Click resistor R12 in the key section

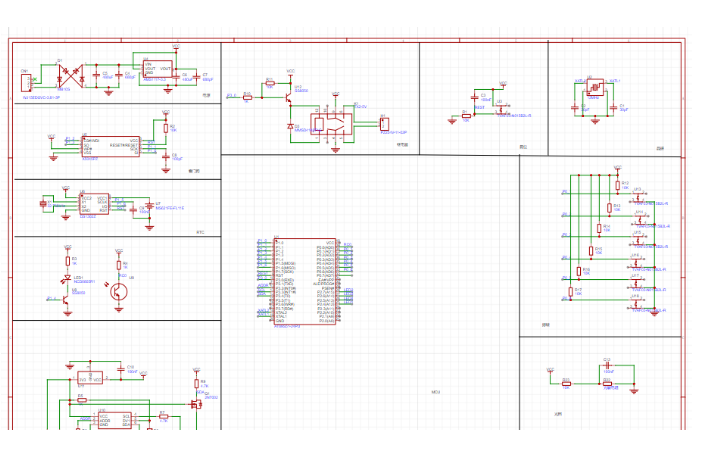coord(618,185)
